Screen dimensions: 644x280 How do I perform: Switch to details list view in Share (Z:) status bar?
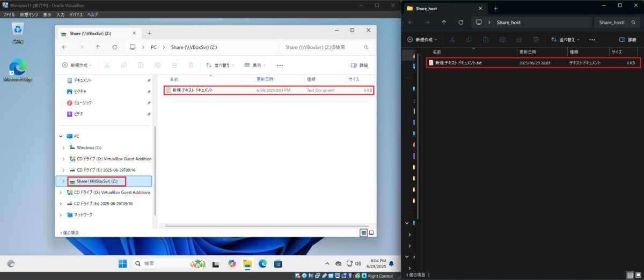coord(363,233)
